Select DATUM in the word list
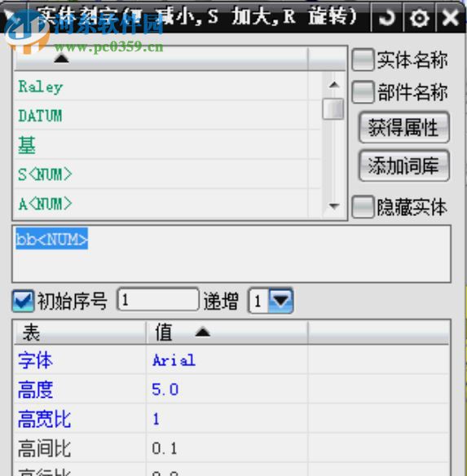 pos(168,116)
